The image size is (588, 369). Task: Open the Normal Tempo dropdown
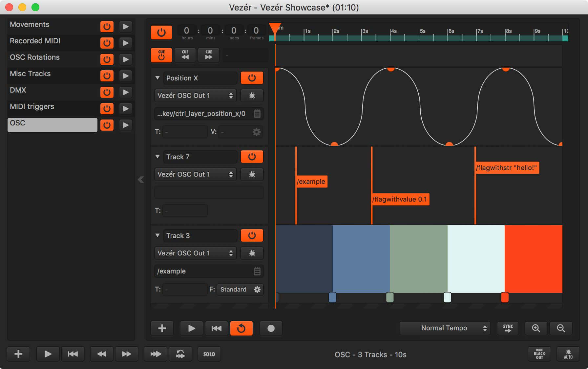[445, 328]
